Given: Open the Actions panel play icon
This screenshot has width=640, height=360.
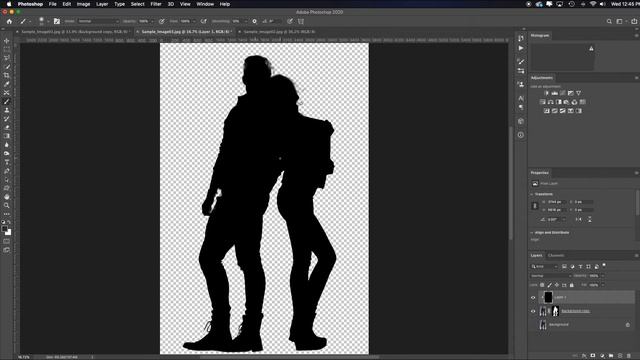Looking at the screenshot, I should coord(521,48).
